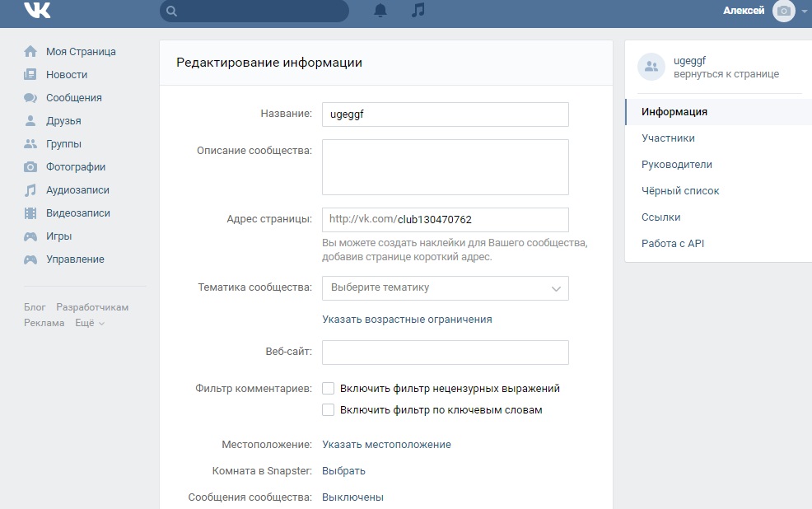Expand the Ещё menu in sidebar footer
Screen dimensions: 812x509
90,324
